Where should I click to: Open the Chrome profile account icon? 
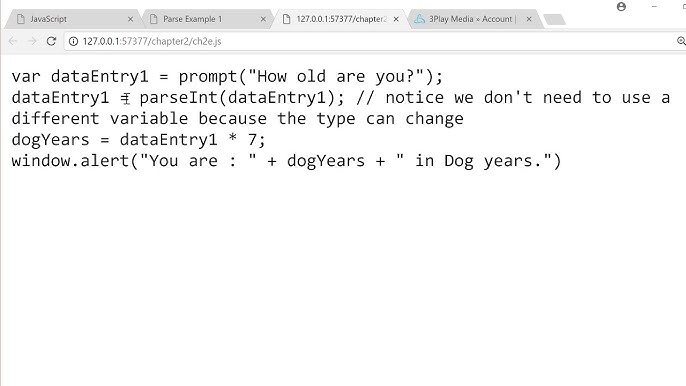(x=621, y=7)
